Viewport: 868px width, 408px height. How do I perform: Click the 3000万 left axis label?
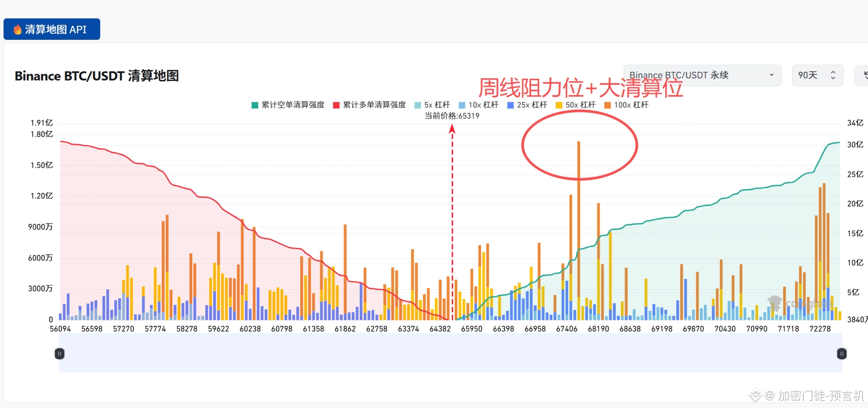click(40, 288)
